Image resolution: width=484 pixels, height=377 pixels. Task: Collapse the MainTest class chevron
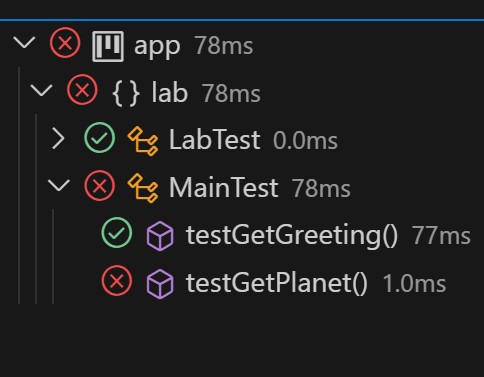[x=59, y=185]
